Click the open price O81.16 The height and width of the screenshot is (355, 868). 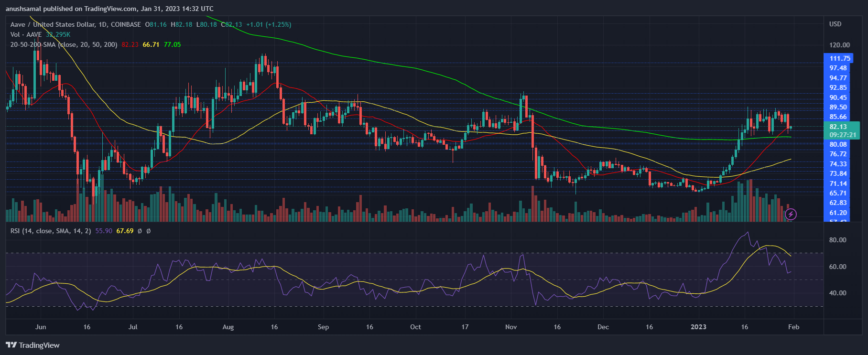point(156,24)
